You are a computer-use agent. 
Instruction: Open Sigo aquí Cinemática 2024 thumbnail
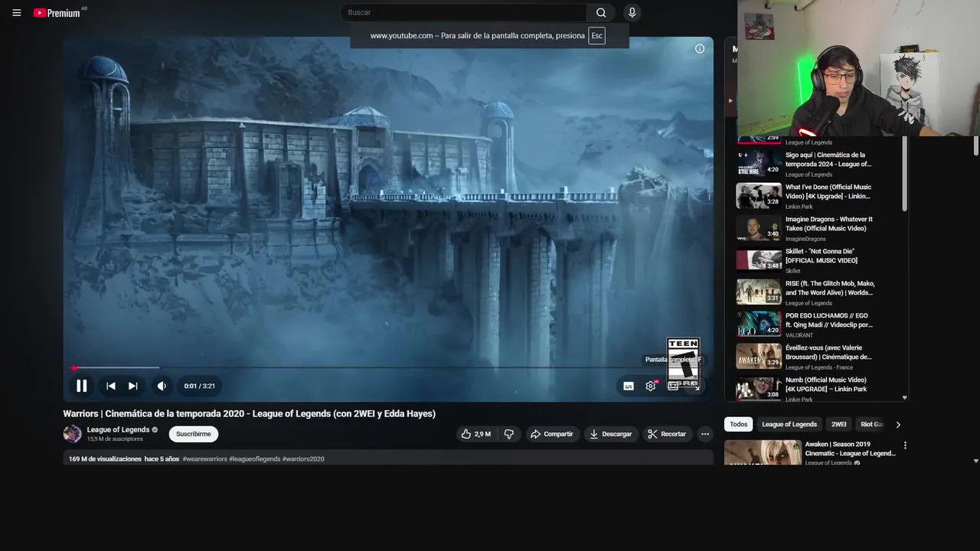(x=759, y=164)
